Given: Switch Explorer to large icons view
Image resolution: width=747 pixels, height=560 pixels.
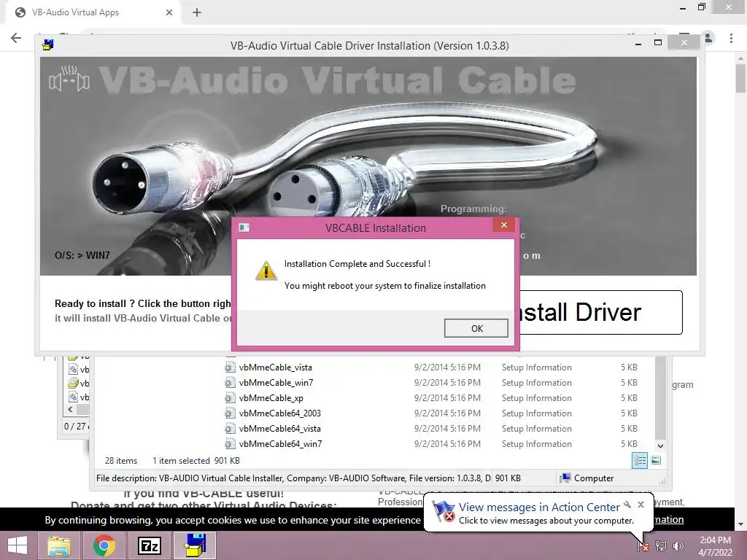Looking at the screenshot, I should point(656,460).
